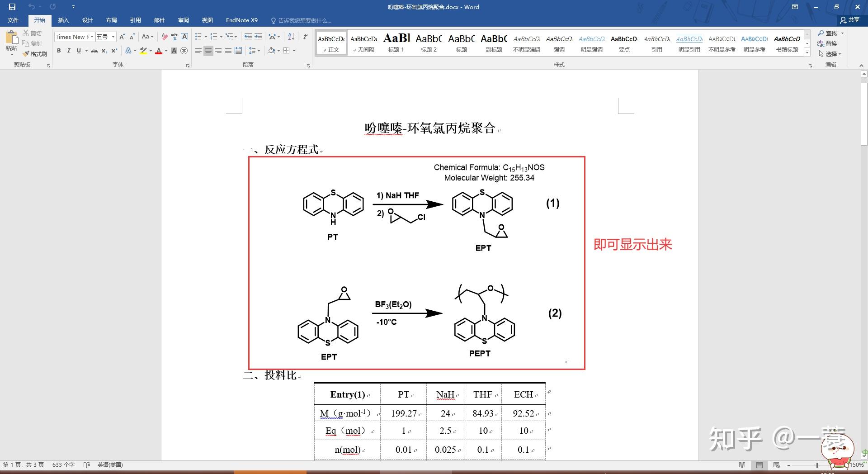Apply italic formatting

[x=68, y=51]
